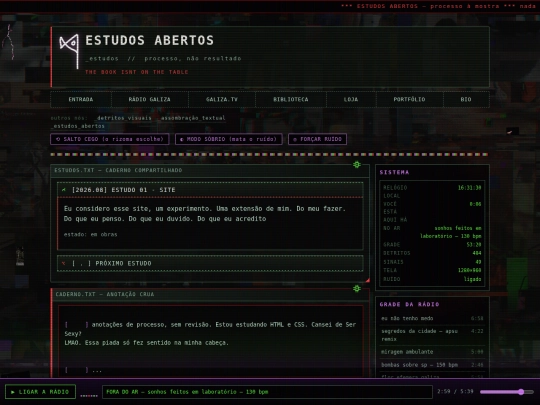The image size is (540, 405).
Task: Click 'estado: em obras' status text
Action: tap(91, 235)
